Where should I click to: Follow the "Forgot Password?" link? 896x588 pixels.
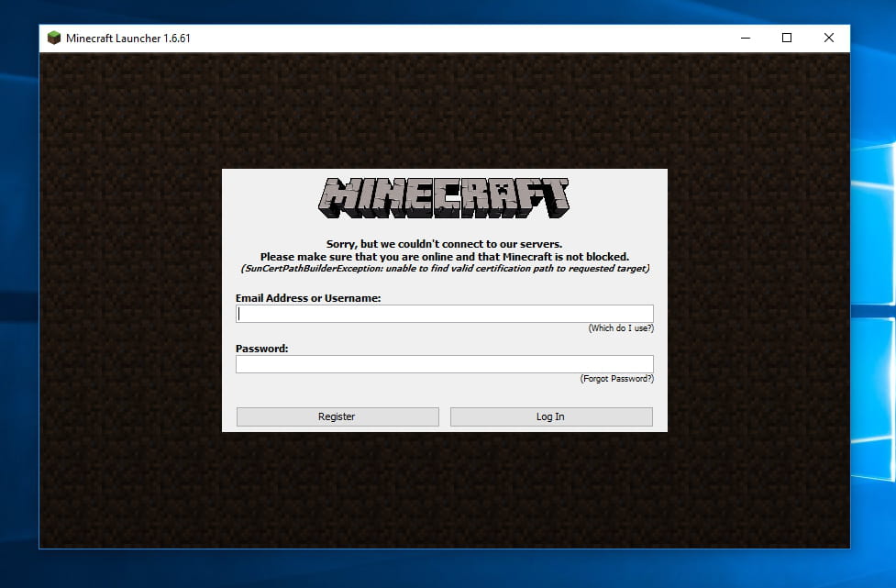pos(616,379)
